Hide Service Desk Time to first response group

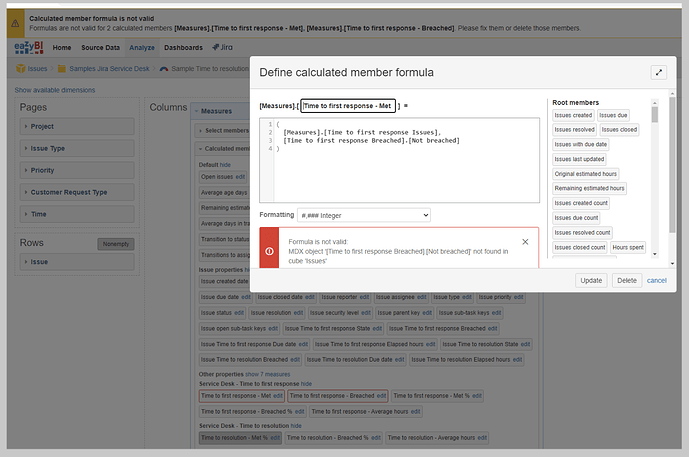tap(306, 384)
